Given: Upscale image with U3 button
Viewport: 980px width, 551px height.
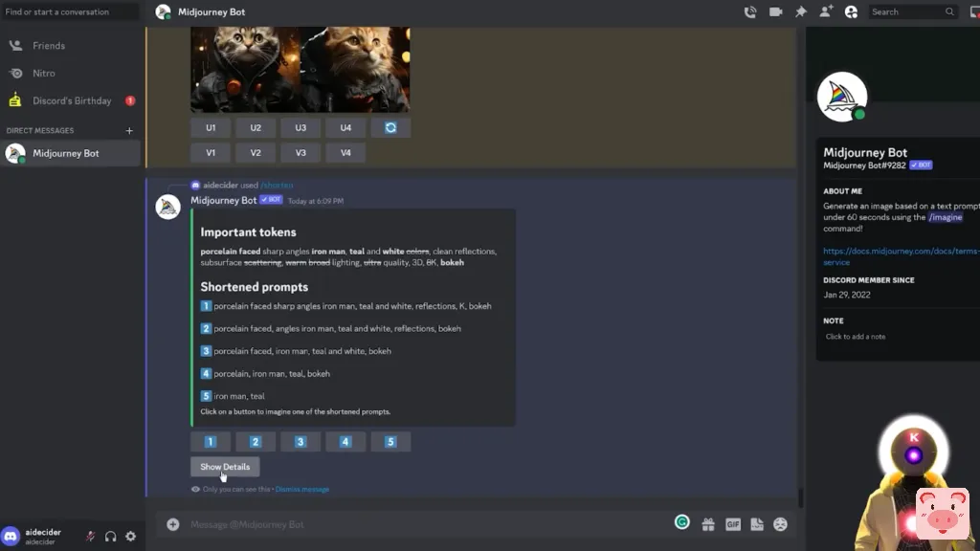Looking at the screenshot, I should [301, 127].
